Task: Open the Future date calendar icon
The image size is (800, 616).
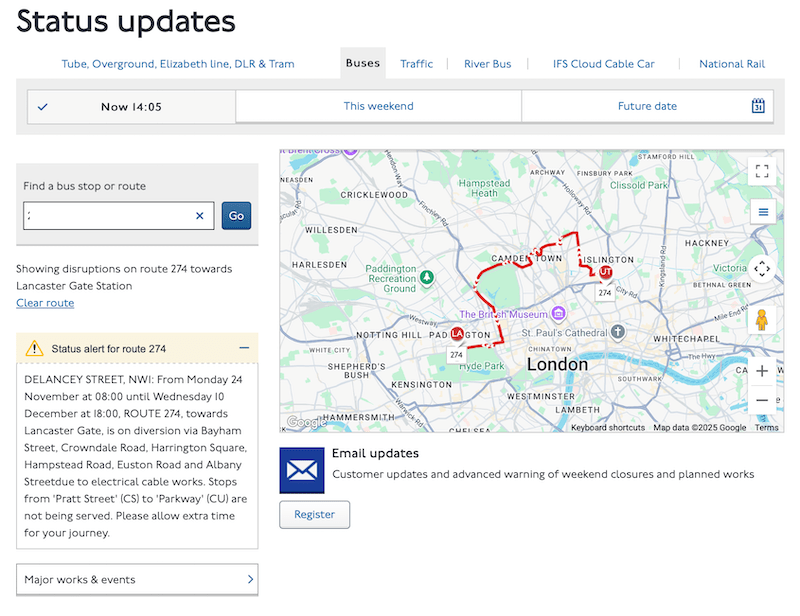Action: pos(758,106)
